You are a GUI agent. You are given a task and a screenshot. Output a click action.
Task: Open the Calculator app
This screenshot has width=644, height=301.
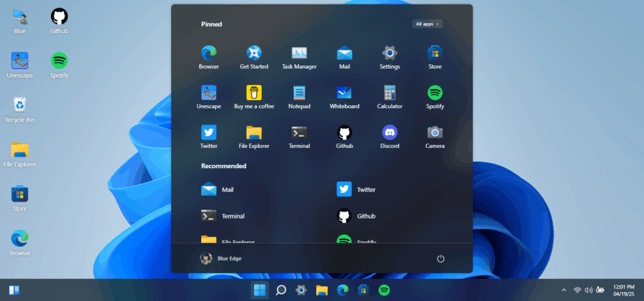pyautogui.click(x=389, y=98)
